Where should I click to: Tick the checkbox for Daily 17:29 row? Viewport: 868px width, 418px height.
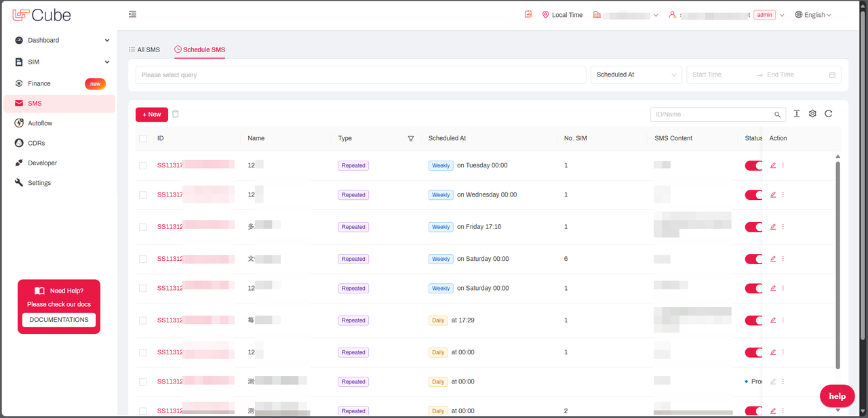click(x=142, y=320)
